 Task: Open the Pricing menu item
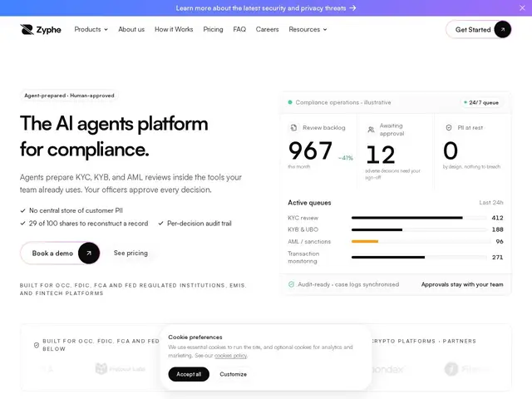213,30
